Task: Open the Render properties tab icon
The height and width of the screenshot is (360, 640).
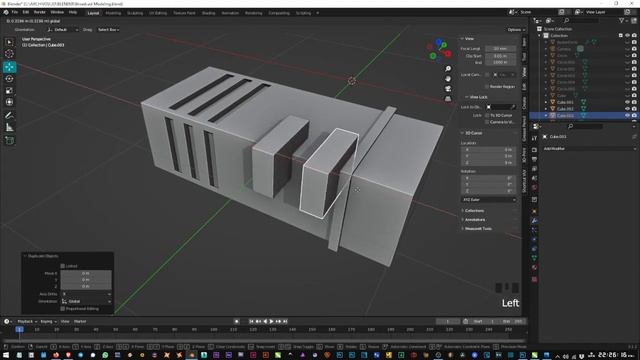Action: [x=534, y=150]
